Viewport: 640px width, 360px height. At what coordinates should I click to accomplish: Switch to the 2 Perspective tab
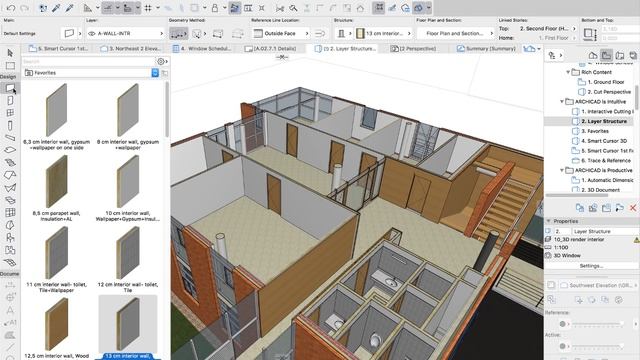pyautogui.click(x=413, y=49)
